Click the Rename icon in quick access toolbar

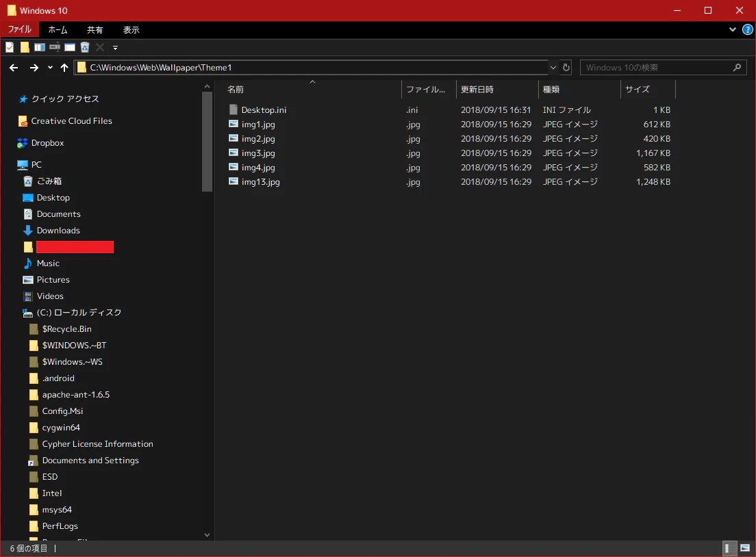pyautogui.click(x=55, y=47)
